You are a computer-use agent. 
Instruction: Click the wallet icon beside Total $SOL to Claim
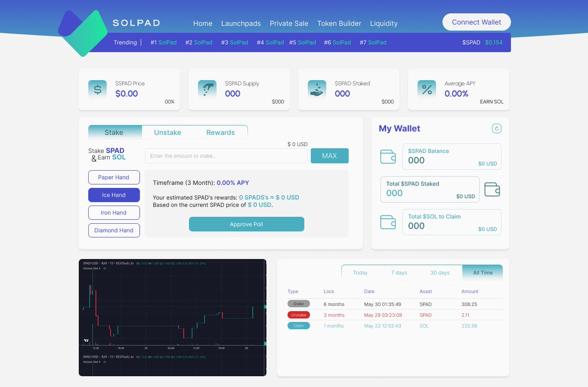(x=388, y=222)
